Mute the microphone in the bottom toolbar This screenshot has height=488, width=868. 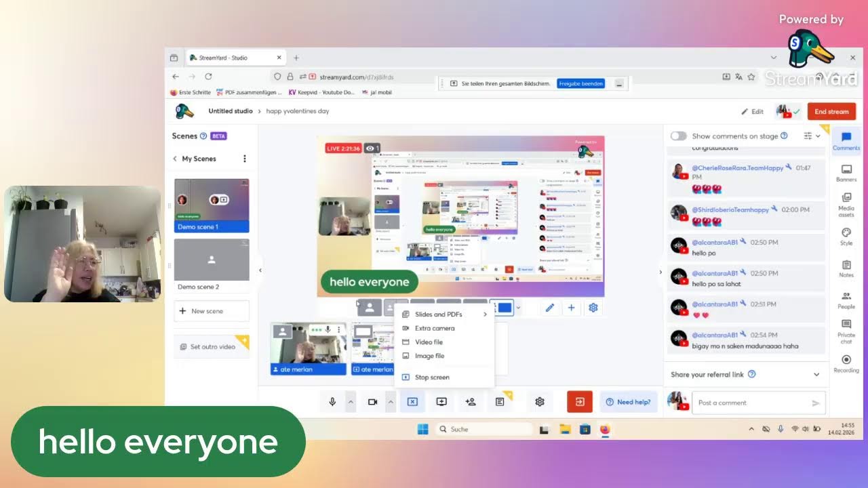coord(332,402)
